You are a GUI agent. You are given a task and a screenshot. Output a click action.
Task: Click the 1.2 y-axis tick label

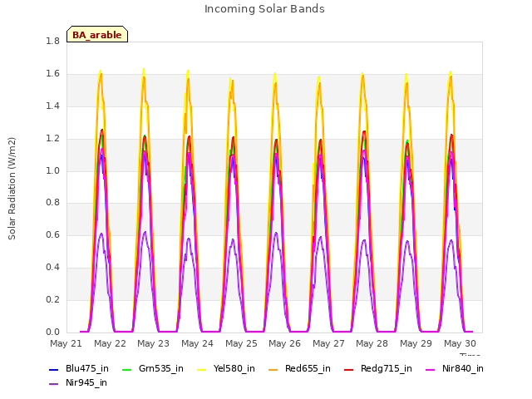click(x=53, y=139)
